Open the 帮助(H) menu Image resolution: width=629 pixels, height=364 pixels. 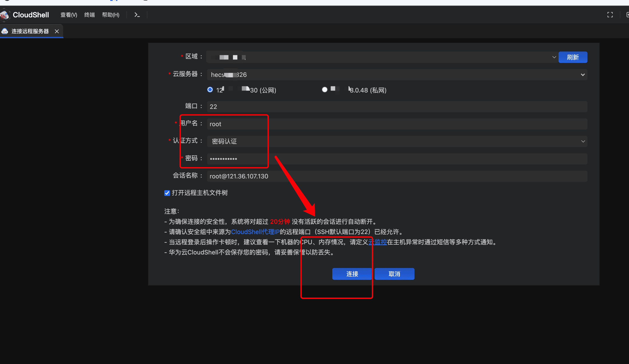tap(110, 15)
